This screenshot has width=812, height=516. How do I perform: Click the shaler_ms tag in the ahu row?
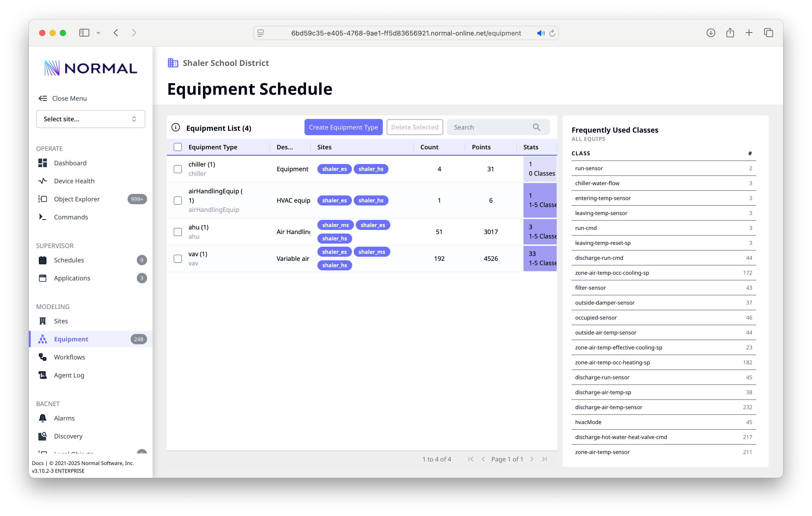335,225
